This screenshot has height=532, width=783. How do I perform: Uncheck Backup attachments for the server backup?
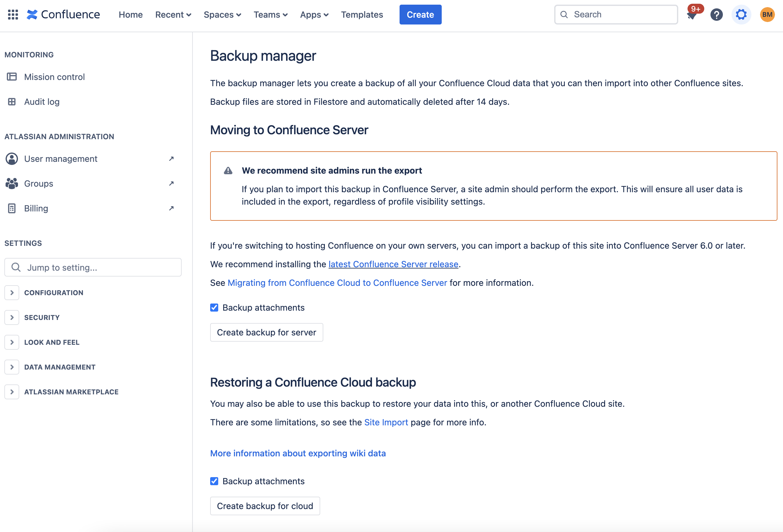(214, 308)
